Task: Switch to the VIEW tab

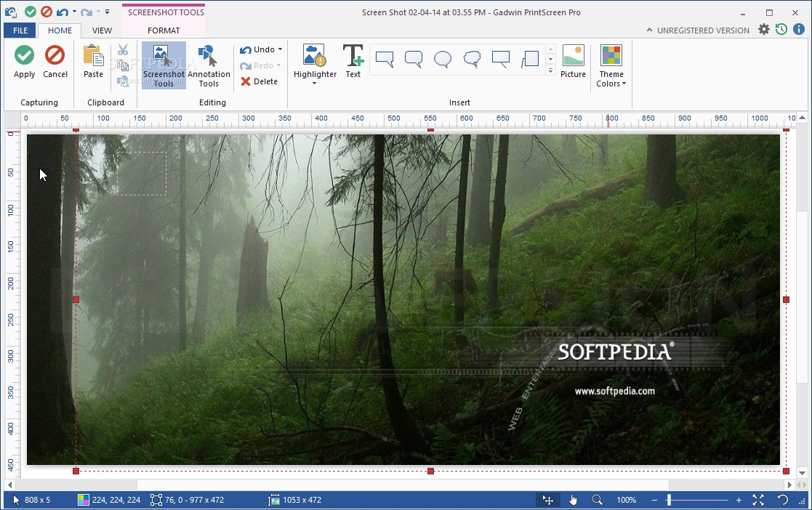Action: click(102, 31)
